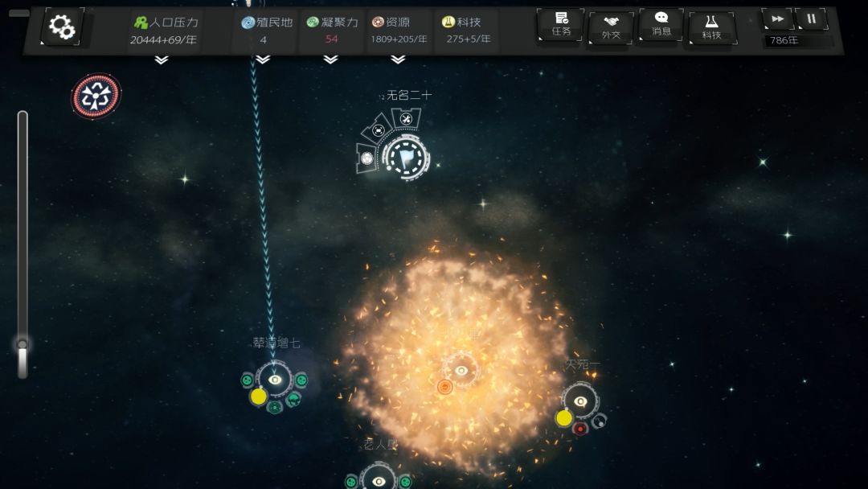This screenshot has width=868, height=489.
Task: Expand the chevron under 殖民地
Action: coord(263,60)
